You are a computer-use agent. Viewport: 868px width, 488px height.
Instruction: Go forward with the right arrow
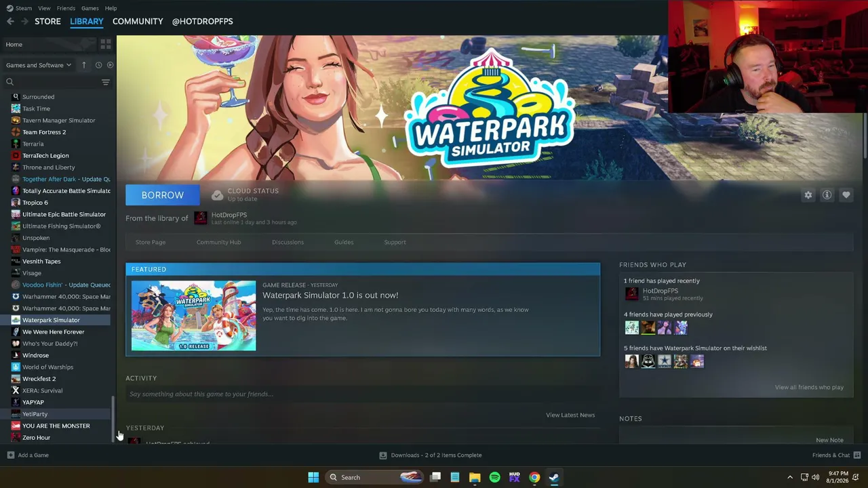tap(25, 22)
